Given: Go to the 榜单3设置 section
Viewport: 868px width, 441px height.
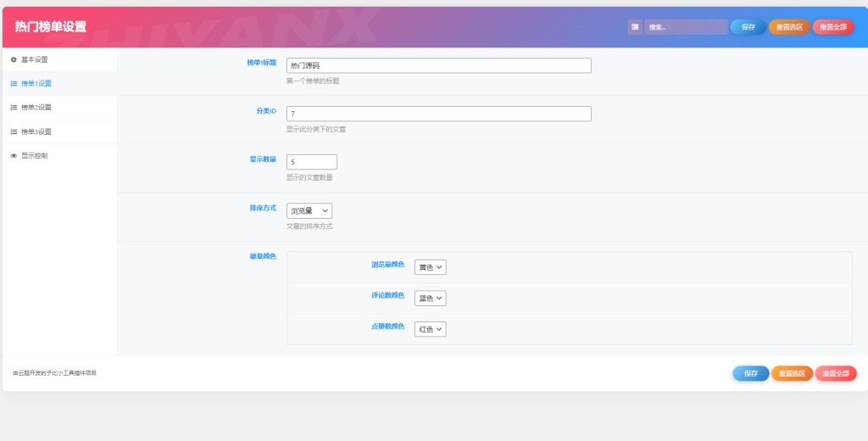Looking at the screenshot, I should coord(36,131).
